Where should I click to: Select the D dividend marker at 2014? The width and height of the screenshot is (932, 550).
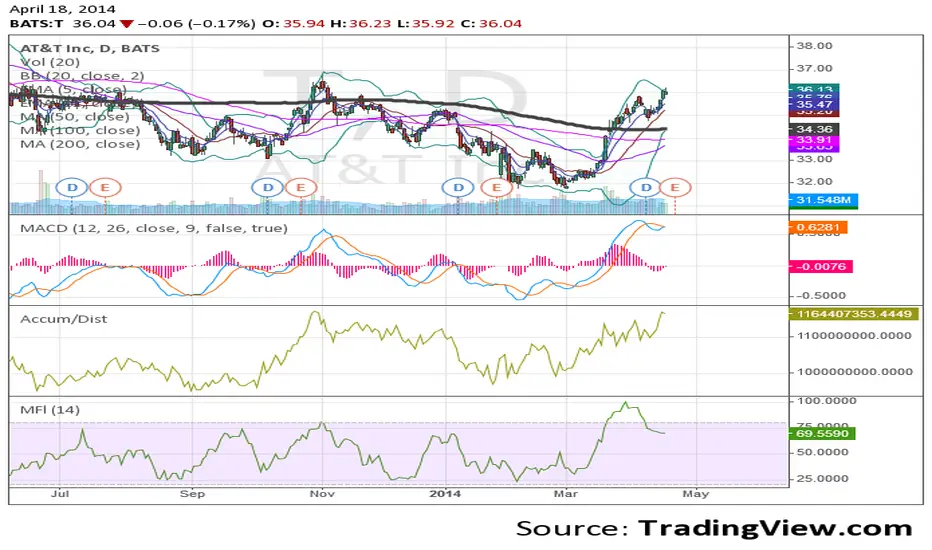(458, 188)
